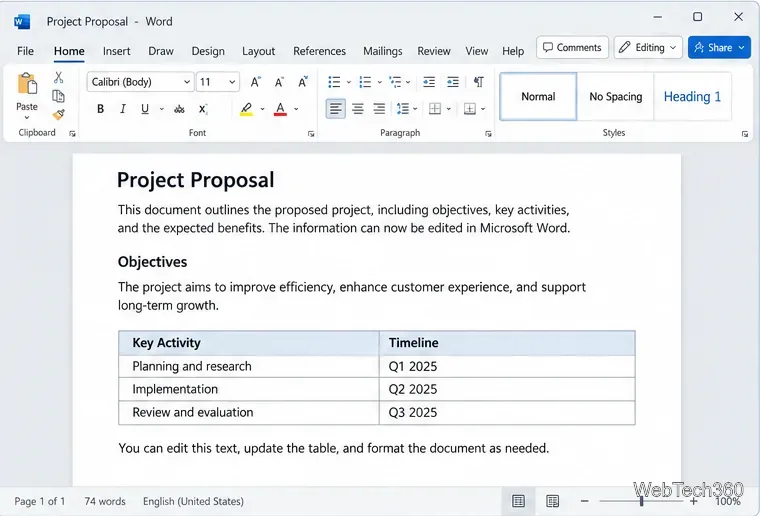This screenshot has width=760, height=516.
Task: Apply the yellow text highlight pen
Action: pos(247,109)
